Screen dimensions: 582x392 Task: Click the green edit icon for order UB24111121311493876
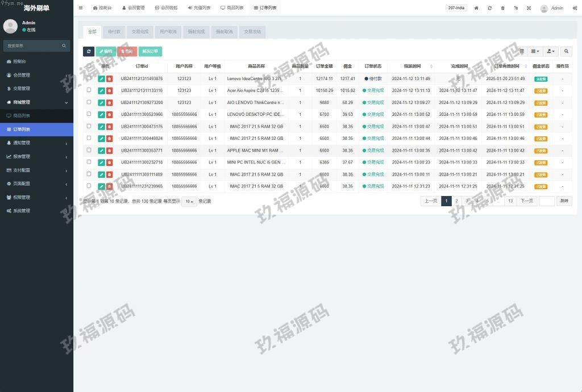point(101,79)
